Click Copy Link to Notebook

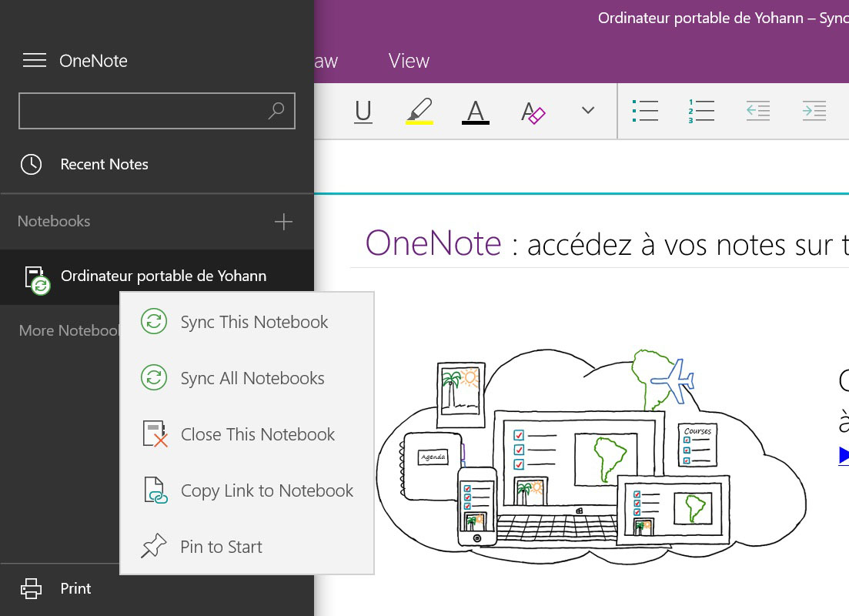[266, 490]
